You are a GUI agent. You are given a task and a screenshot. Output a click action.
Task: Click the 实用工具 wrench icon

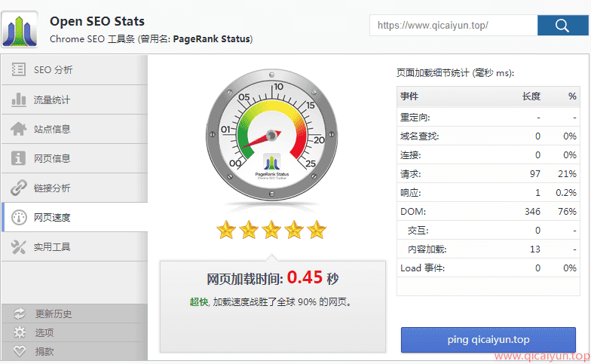click(x=18, y=247)
